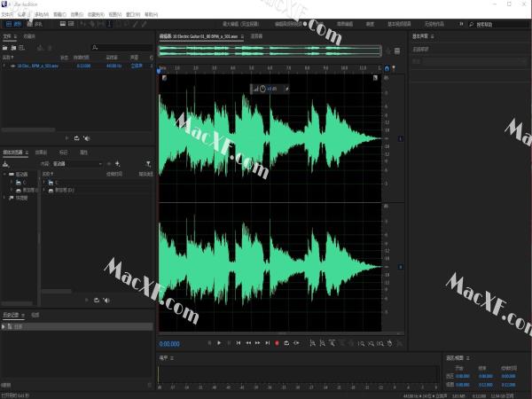The height and width of the screenshot is (399, 532).
Task: Switch to Waveform editor view
Action: coord(15,24)
